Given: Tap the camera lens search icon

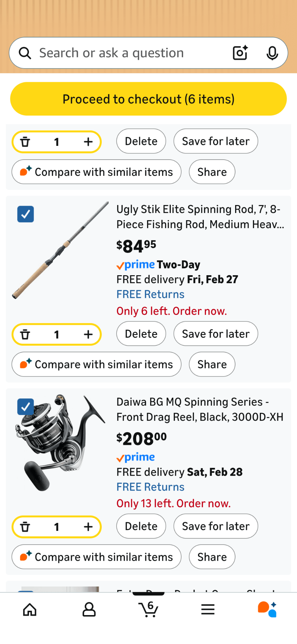Looking at the screenshot, I should (x=240, y=53).
